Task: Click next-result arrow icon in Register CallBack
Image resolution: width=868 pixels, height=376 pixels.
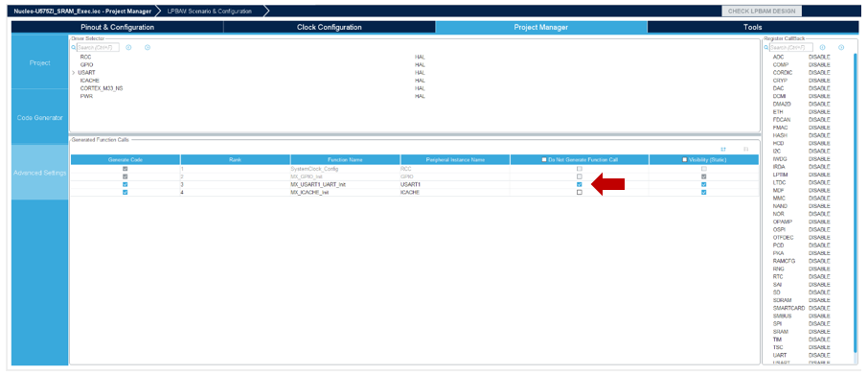Action: pyautogui.click(x=841, y=48)
